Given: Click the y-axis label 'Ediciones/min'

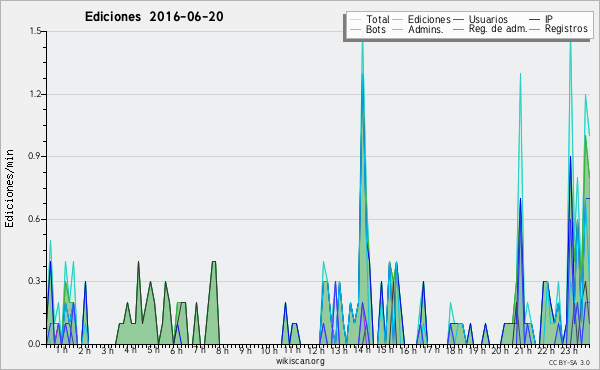Looking at the screenshot, I should [9, 188].
